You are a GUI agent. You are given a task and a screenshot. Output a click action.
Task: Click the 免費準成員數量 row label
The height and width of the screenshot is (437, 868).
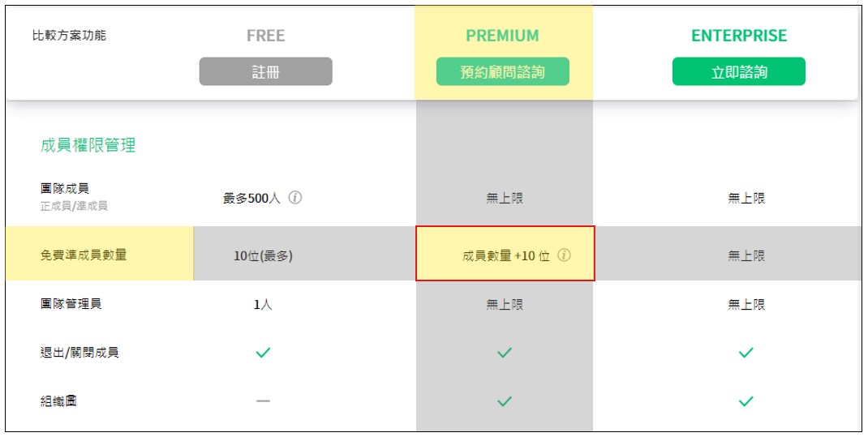coord(84,255)
